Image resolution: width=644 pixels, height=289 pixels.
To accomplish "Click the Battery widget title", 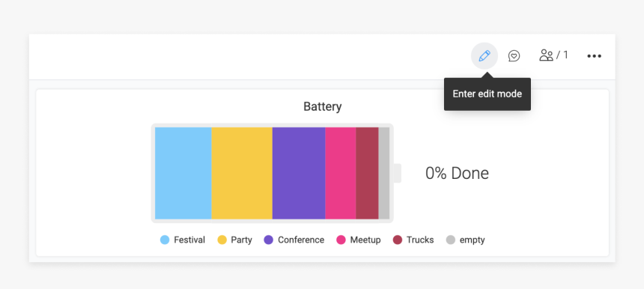I will click(x=323, y=107).
